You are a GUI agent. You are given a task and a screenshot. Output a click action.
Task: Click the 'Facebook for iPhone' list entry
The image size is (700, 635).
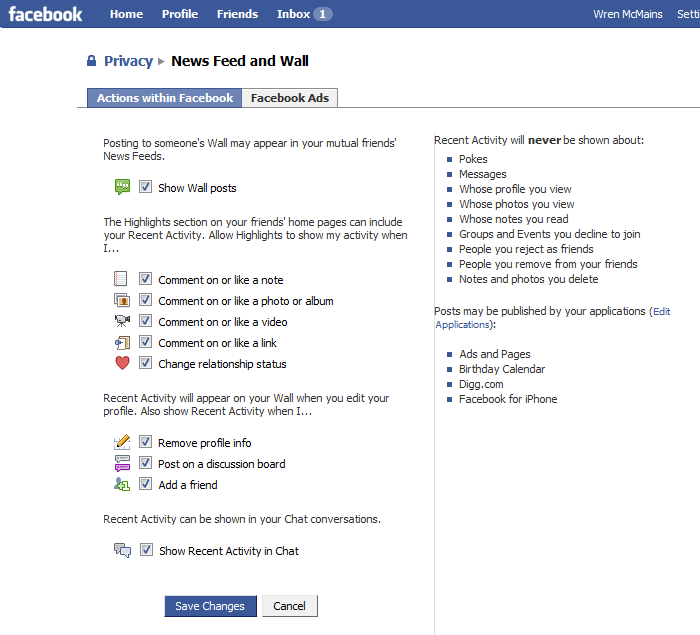point(508,399)
